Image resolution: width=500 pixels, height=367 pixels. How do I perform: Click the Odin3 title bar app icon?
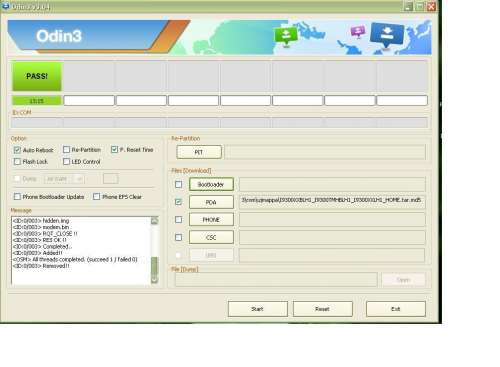[6, 6]
